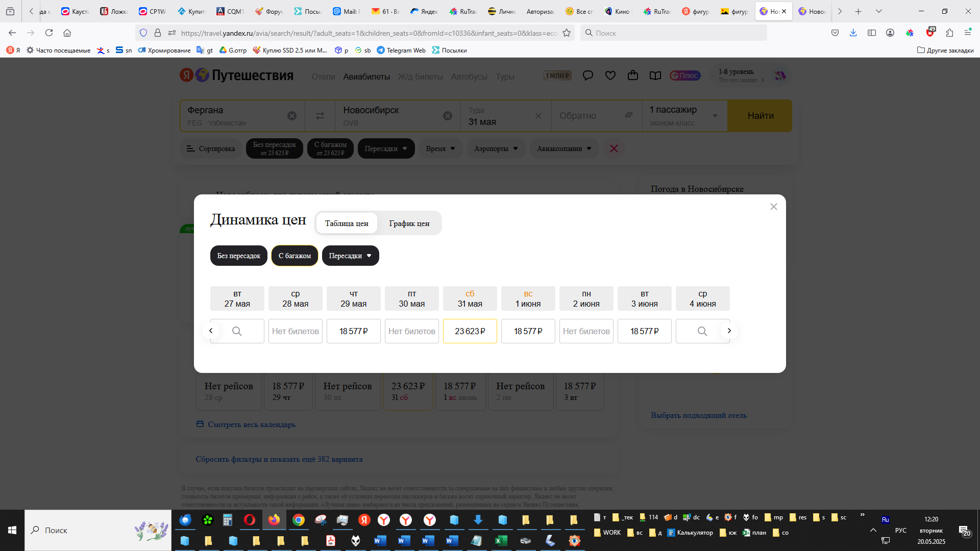Reload the page in the browser
Image resolution: width=980 pixels, height=551 pixels.
(x=49, y=33)
